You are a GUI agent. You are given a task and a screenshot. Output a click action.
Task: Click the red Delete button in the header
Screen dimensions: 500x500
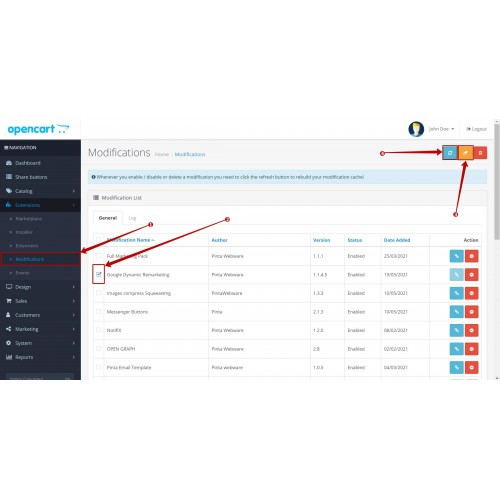pyautogui.click(x=480, y=153)
